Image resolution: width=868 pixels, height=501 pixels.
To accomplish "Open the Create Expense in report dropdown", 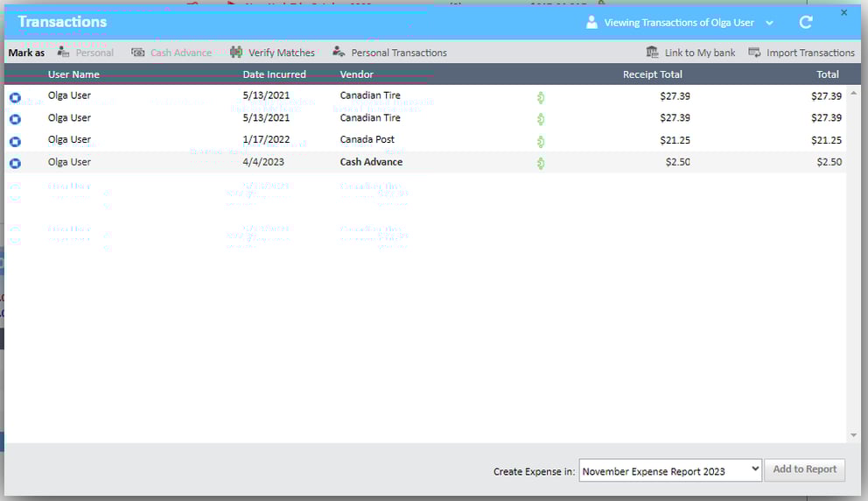I will [670, 470].
